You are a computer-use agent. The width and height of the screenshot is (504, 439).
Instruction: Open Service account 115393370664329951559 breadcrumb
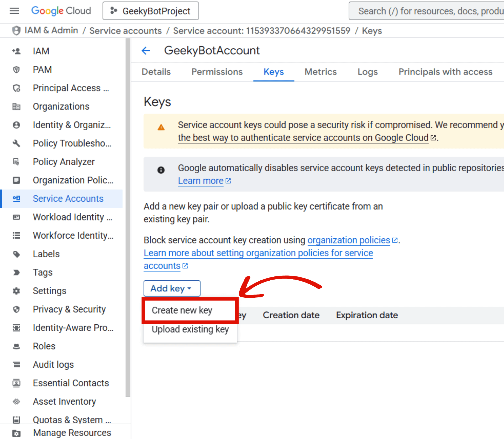click(x=262, y=31)
